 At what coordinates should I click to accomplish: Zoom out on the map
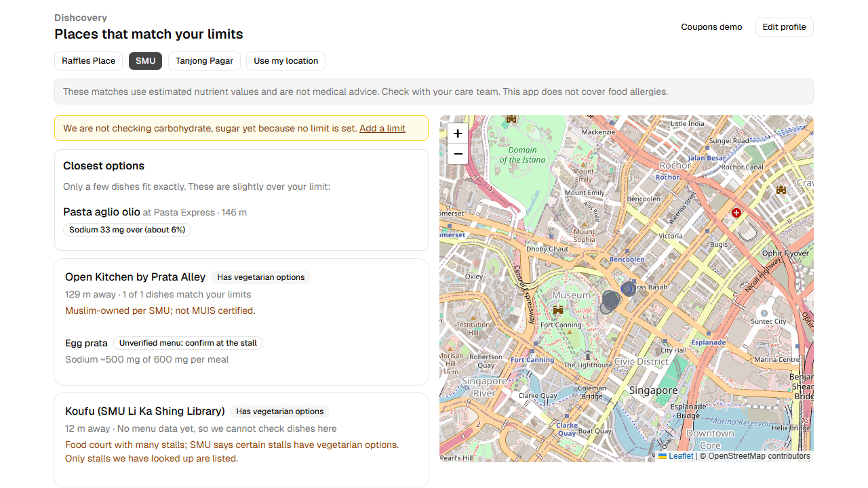tap(458, 154)
